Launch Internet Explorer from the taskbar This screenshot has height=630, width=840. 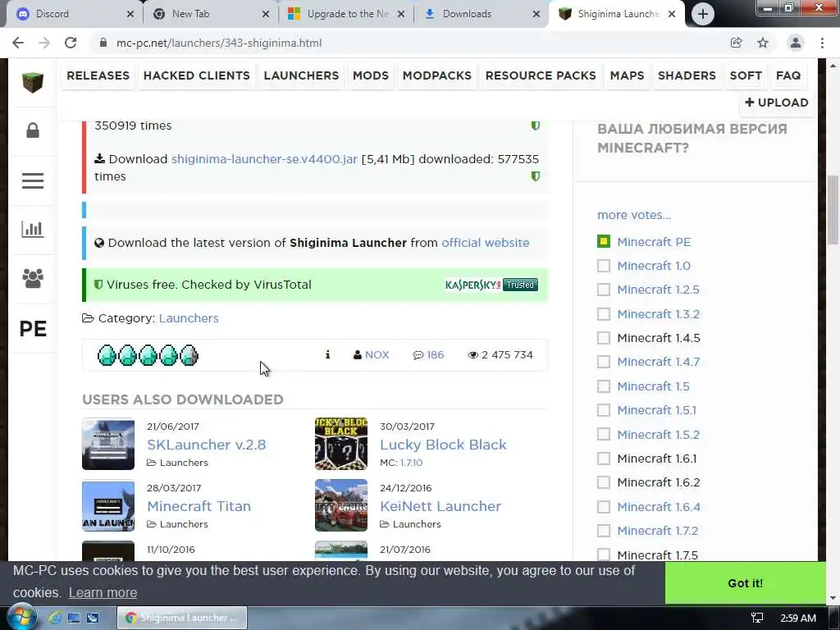[x=55, y=618]
